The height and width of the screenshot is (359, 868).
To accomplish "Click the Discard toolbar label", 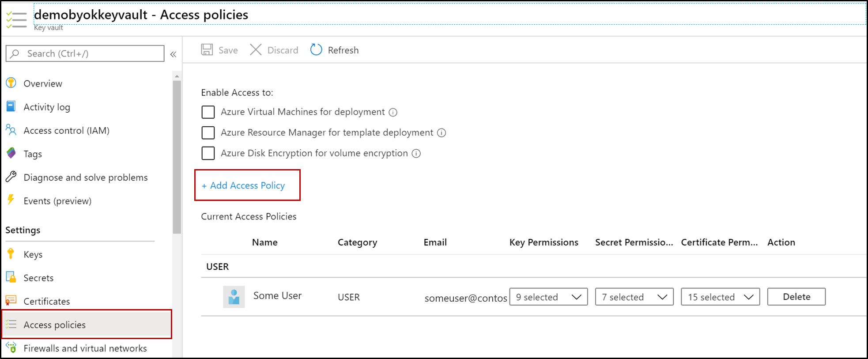I will [x=283, y=50].
